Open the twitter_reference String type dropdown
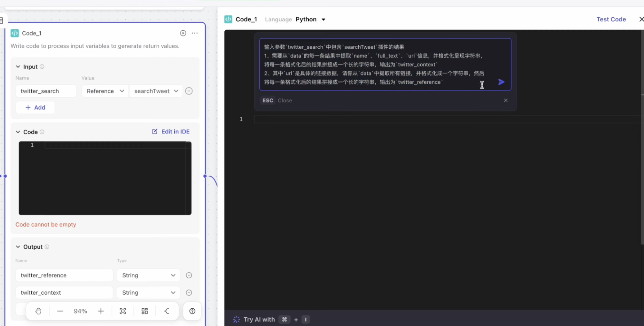The height and width of the screenshot is (326, 644). tap(148, 276)
